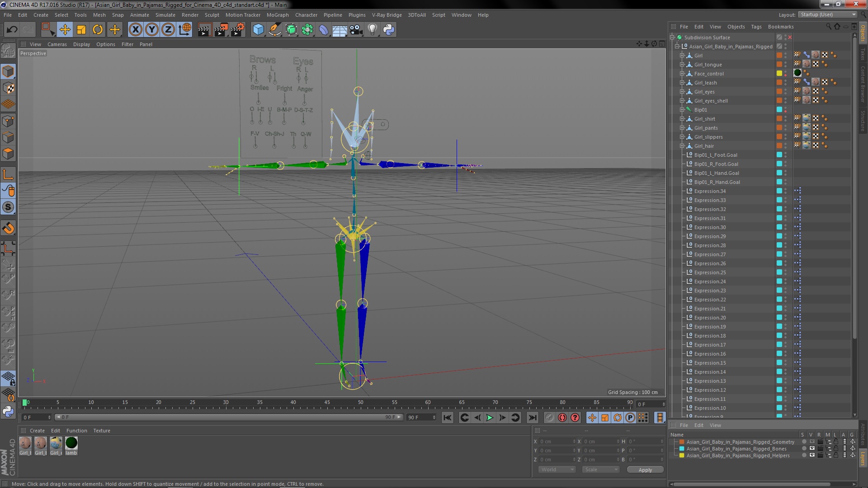Click the Python script icon in toolbar
This screenshot has width=868, height=488.
pyautogui.click(x=388, y=30)
